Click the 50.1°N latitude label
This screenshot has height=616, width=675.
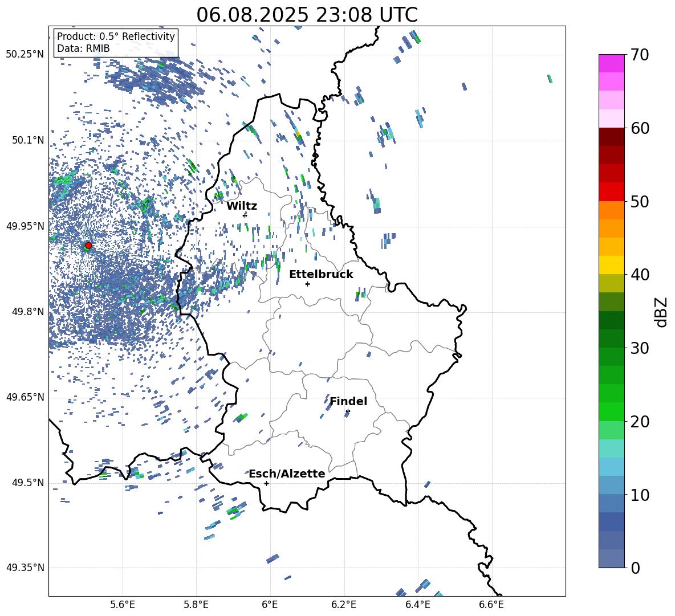tap(28, 140)
